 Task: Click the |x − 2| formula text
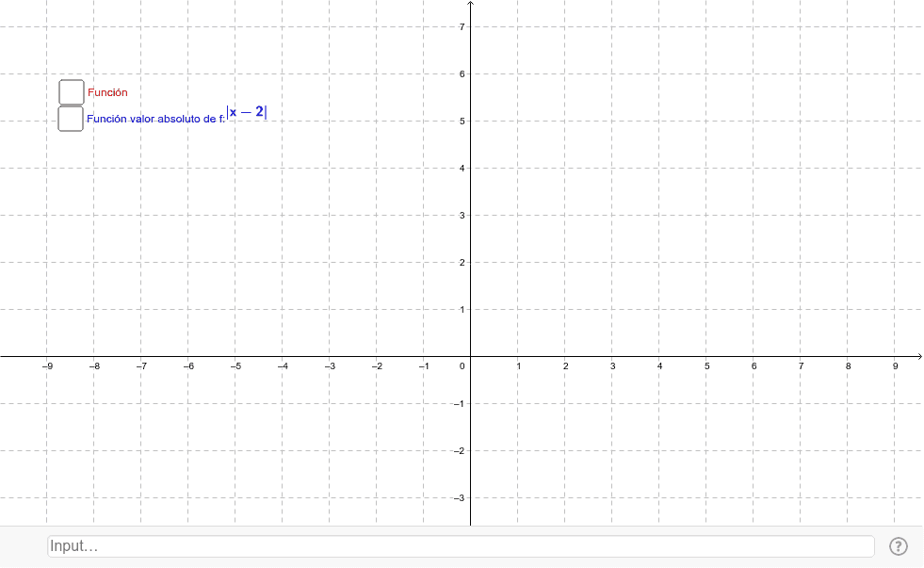coord(247,112)
